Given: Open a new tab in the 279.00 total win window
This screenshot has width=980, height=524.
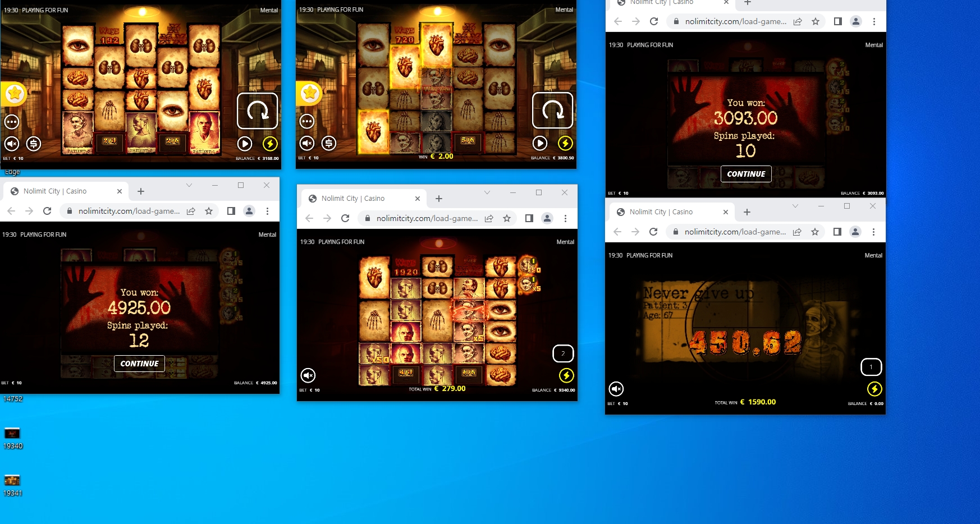Looking at the screenshot, I should click(x=439, y=199).
